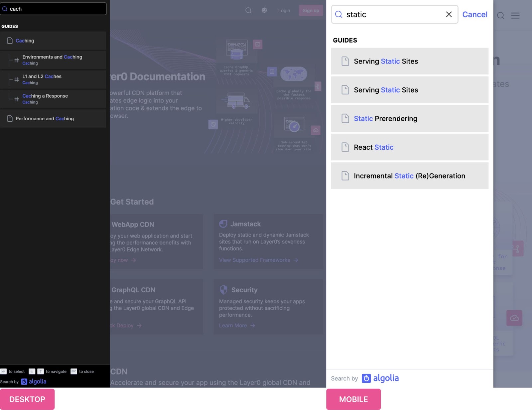Click the Algolia logo in desktop search footer
This screenshot has width=532, height=410.
coord(34,381)
